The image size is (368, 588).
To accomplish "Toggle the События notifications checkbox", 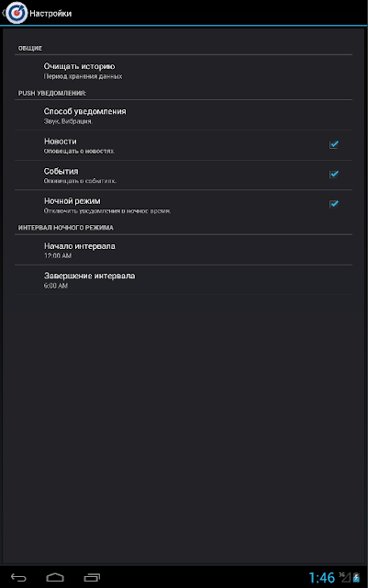I will point(333,175).
